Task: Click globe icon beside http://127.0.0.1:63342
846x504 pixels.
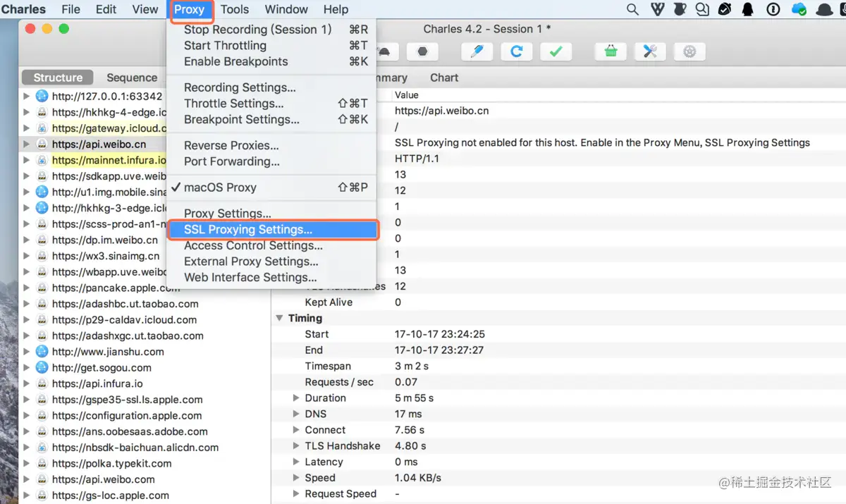Action: pyautogui.click(x=42, y=96)
